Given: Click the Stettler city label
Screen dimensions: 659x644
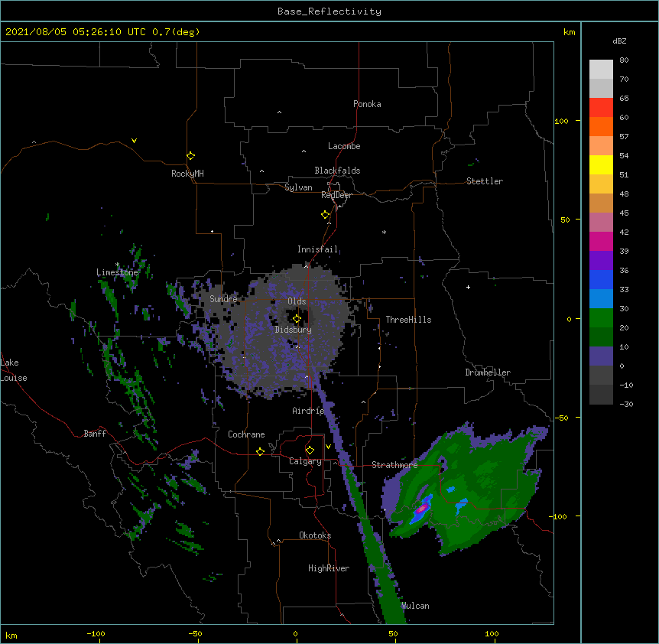Looking at the screenshot, I should click(x=485, y=181).
